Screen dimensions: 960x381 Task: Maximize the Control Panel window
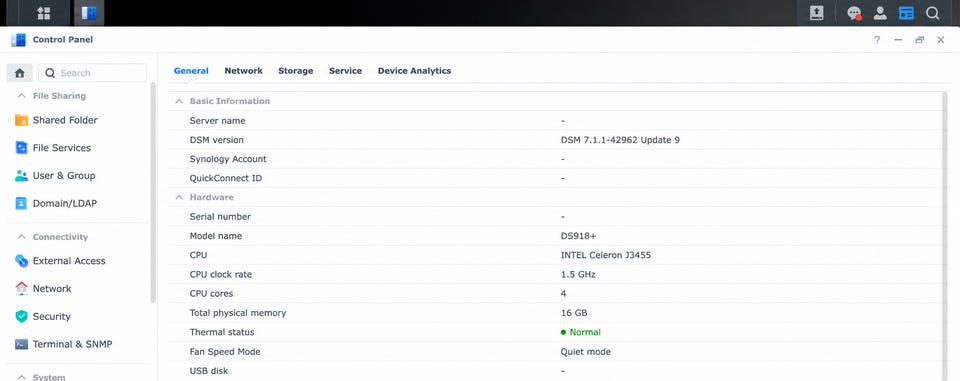point(920,40)
